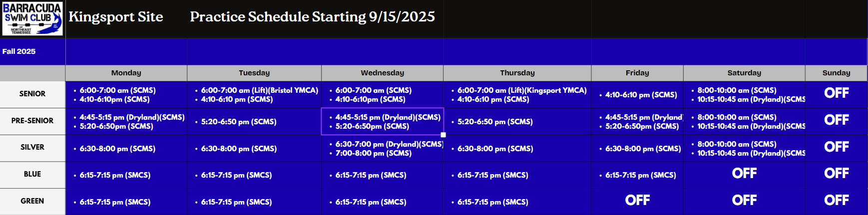Select Green group's Friday OFF cell
The width and height of the screenshot is (868, 215).
click(637, 201)
